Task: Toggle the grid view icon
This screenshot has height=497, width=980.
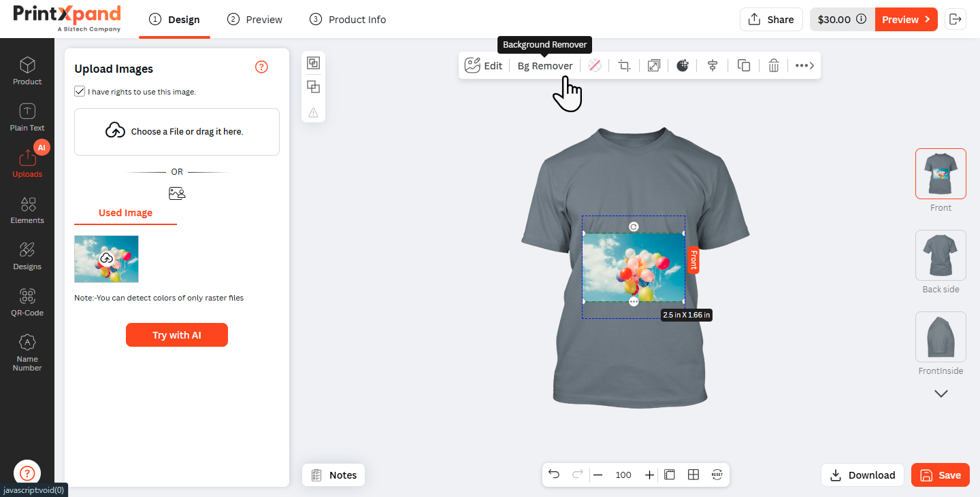Action: pos(693,475)
